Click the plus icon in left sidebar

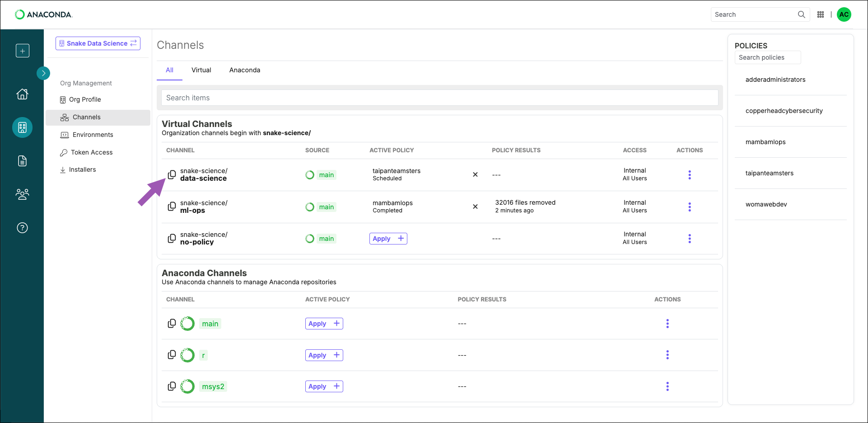22,51
